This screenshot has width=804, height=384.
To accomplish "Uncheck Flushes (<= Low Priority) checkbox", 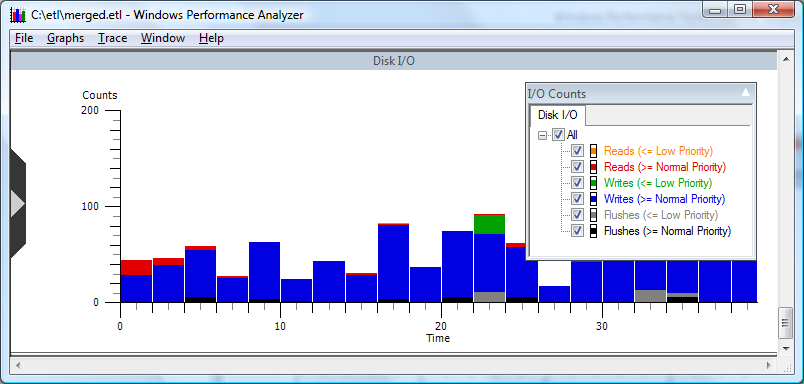I will [577, 214].
